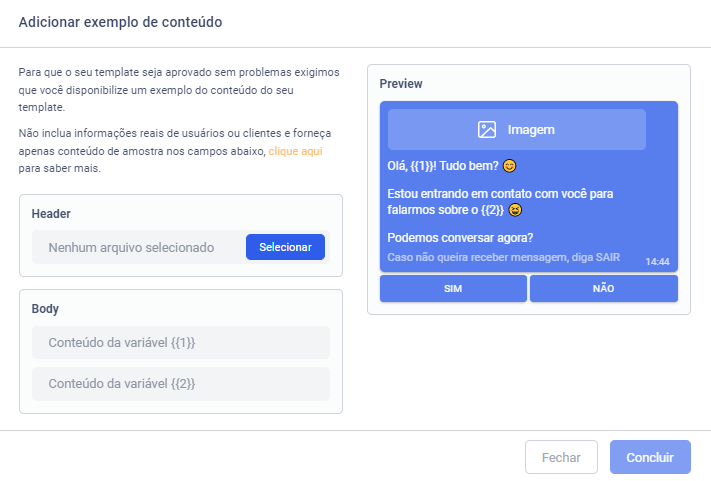Click the 'Adicionar exemplo de conteúdo' dialog title
711x481 pixels.
(120, 21)
